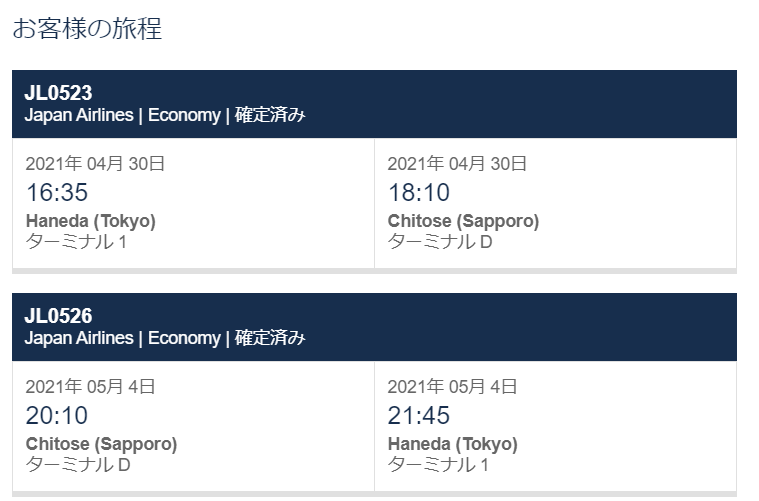Click 確定済み status on JL0523 flight
Viewport: 759px width, 501px height.
270,115
